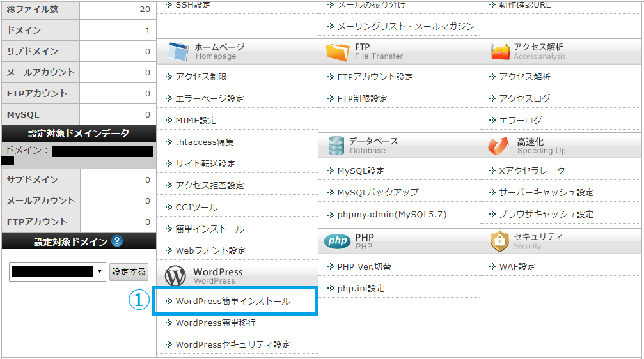Open サーバーキャッシュ設定

546,192
